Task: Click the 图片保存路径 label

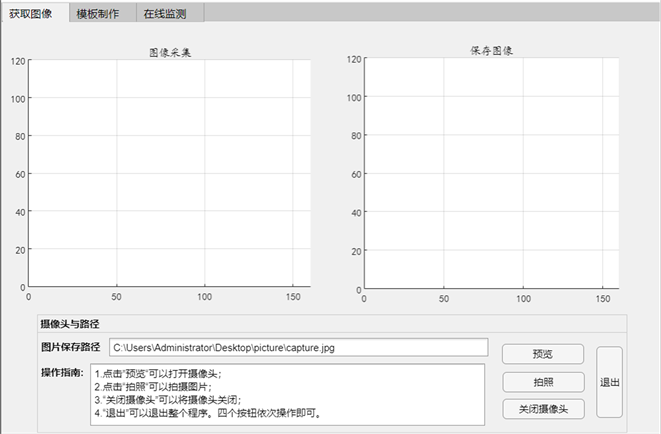Action: coord(71,347)
